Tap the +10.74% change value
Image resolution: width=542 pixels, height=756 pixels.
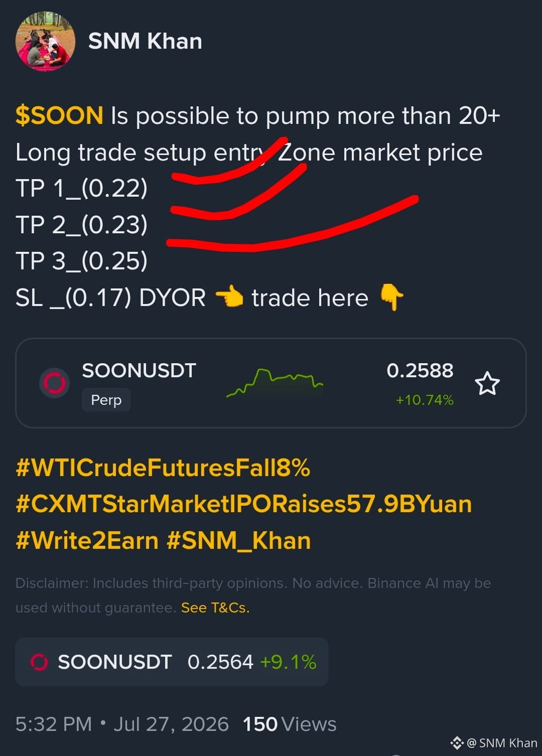click(425, 400)
